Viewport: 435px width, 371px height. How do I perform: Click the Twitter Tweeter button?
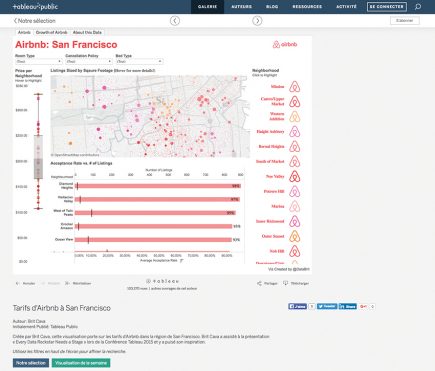327,306
